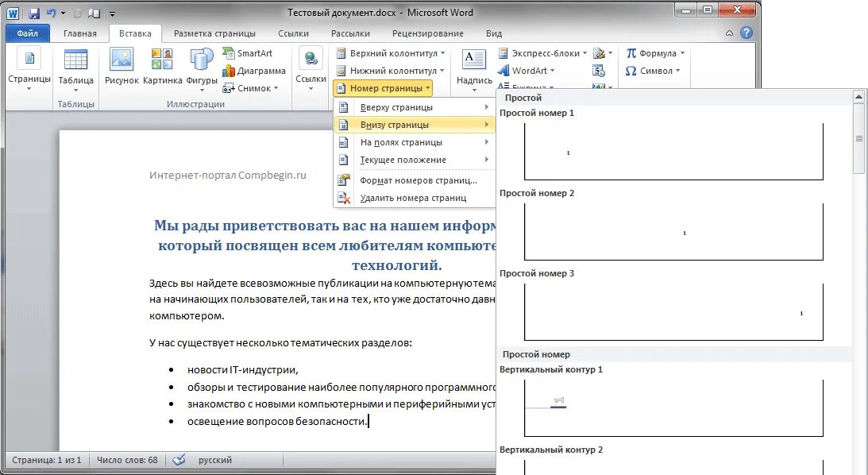Click the русский language indicator

click(x=215, y=460)
